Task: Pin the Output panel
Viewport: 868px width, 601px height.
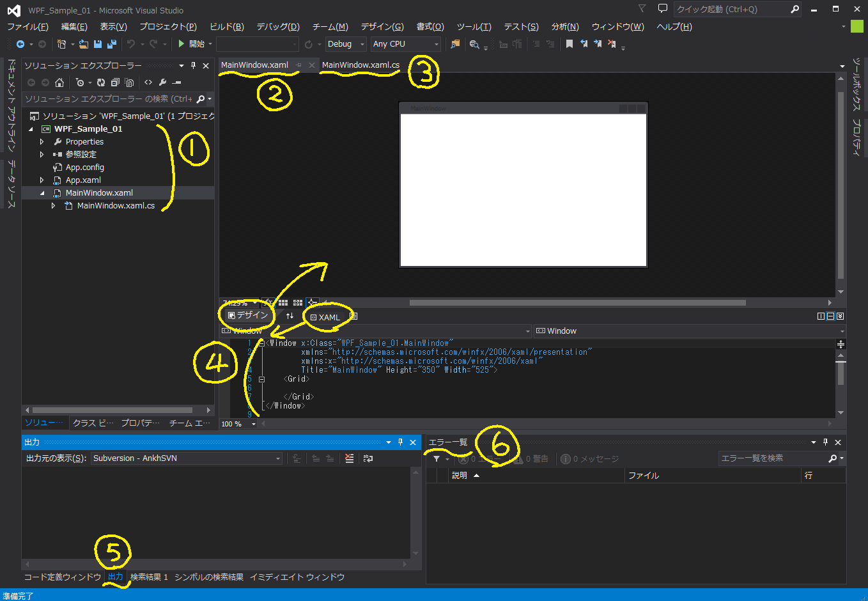Action: [401, 442]
